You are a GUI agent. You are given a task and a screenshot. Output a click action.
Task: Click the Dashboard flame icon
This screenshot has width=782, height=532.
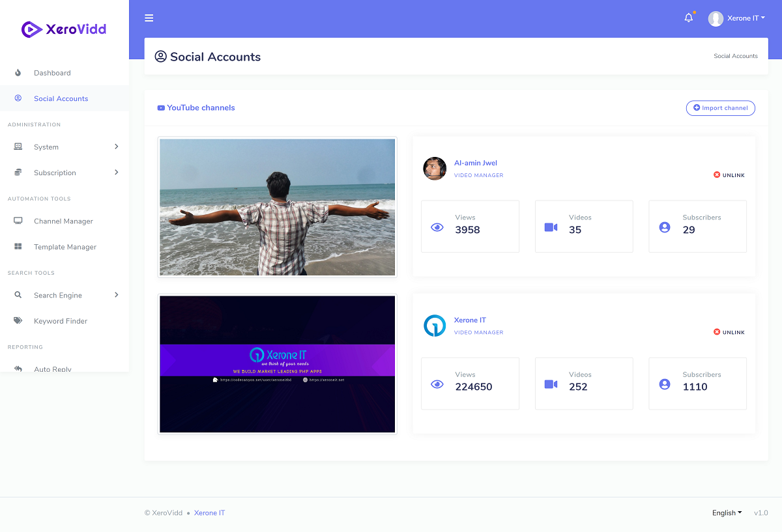click(x=18, y=73)
